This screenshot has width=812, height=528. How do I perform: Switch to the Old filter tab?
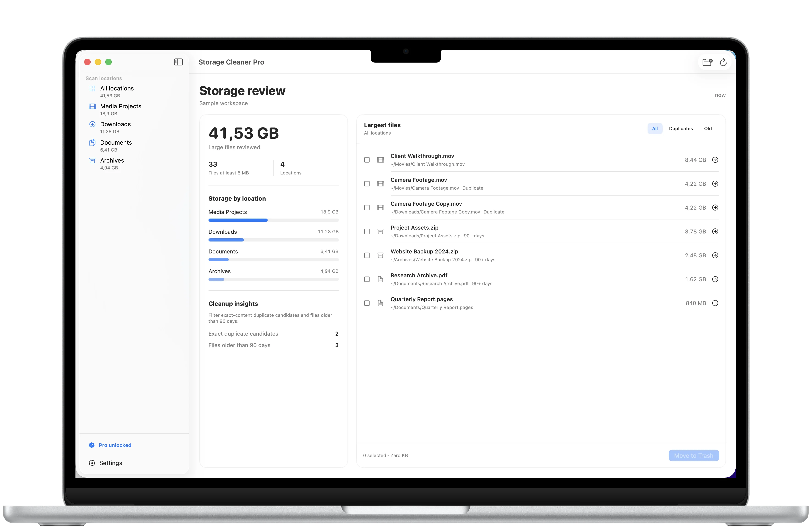(x=708, y=129)
